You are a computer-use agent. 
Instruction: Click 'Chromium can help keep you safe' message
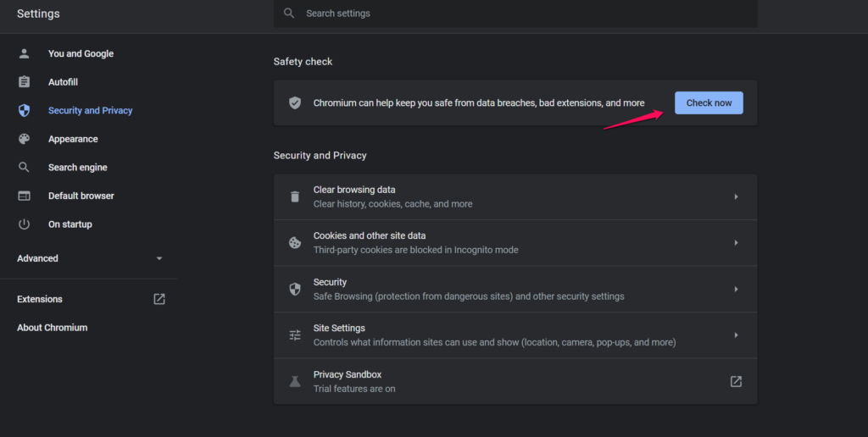[x=479, y=102]
